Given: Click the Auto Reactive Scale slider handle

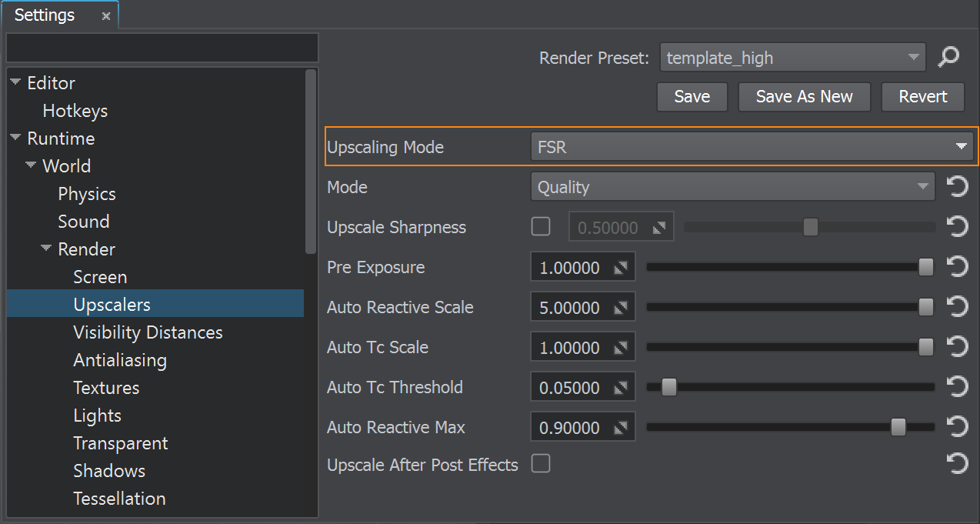Looking at the screenshot, I should click(926, 307).
